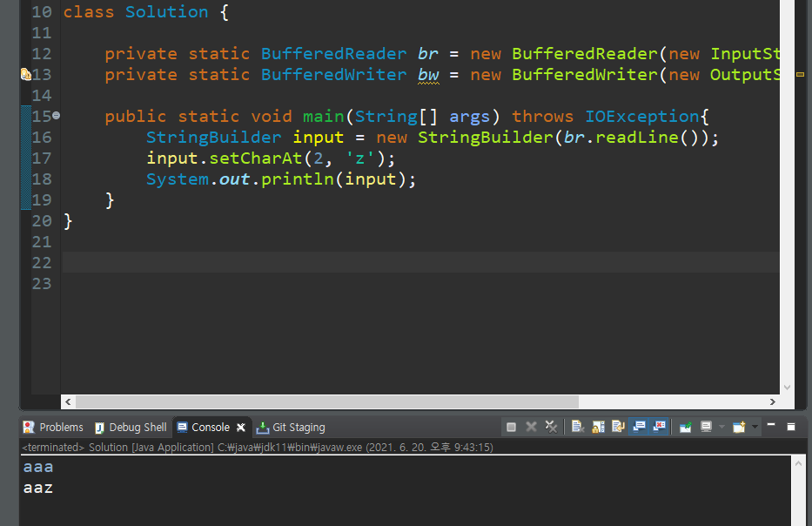The width and height of the screenshot is (812, 526).
Task: Click the 'println' call on line 18
Action: (x=298, y=179)
